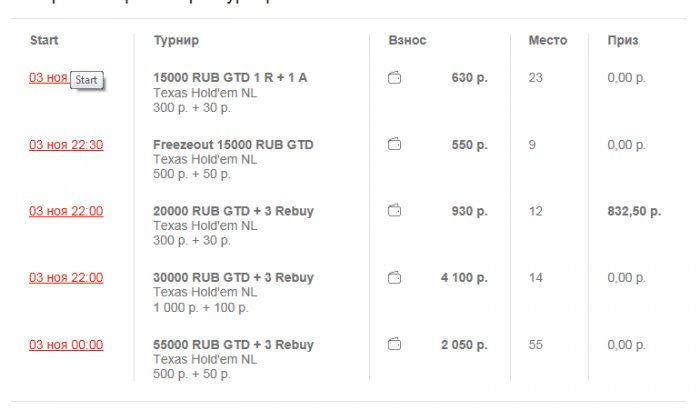The width and height of the screenshot is (700, 410).
Task: Open the 03 ноя 00:00 date link
Action: tap(66, 345)
